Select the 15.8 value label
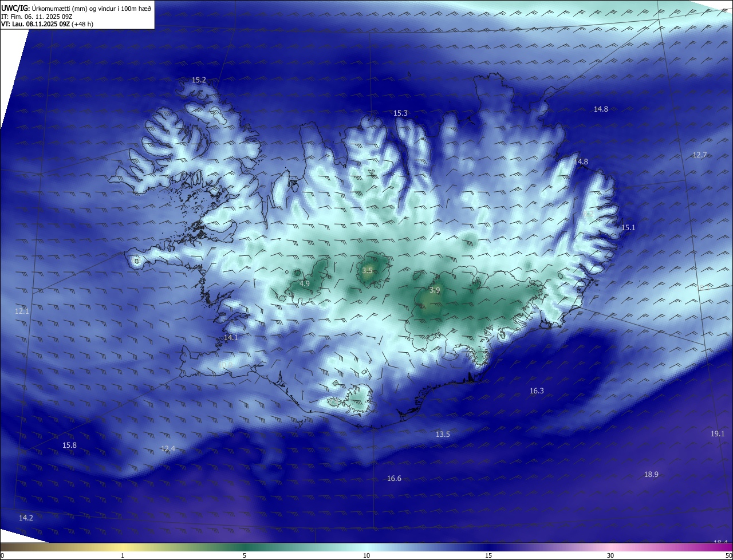733x560 pixels. coord(69,445)
